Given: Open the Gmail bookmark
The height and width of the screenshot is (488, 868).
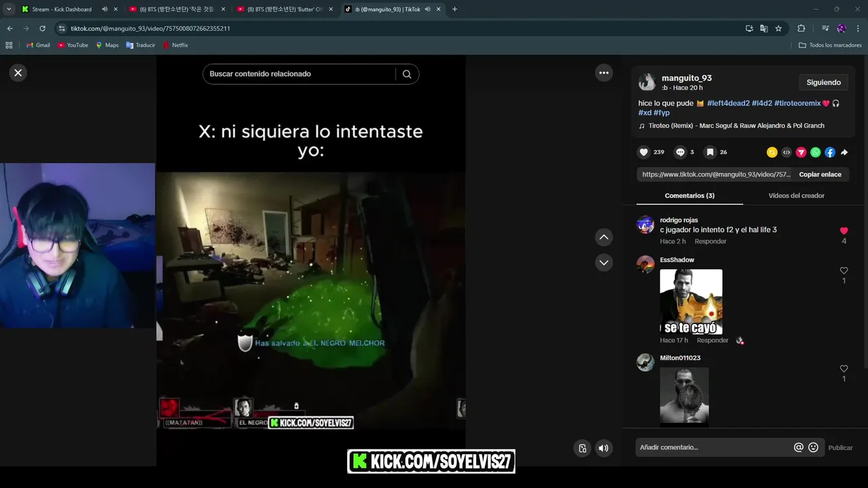Looking at the screenshot, I should (38, 45).
